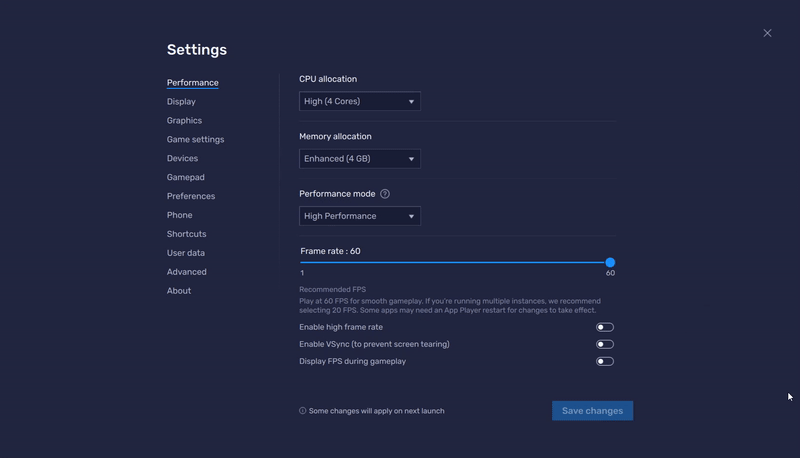Select the User data section

[186, 253]
